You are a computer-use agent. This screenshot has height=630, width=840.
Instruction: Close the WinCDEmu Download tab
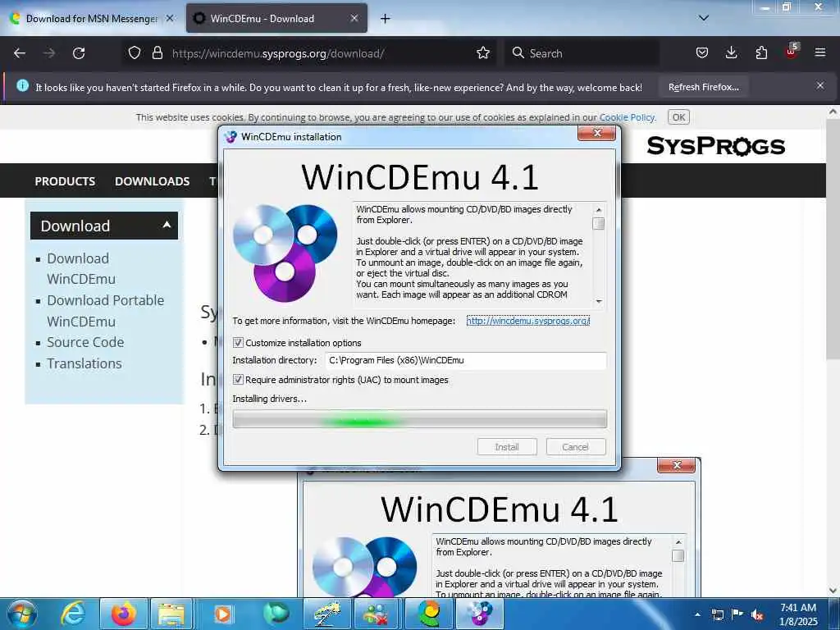(x=354, y=18)
